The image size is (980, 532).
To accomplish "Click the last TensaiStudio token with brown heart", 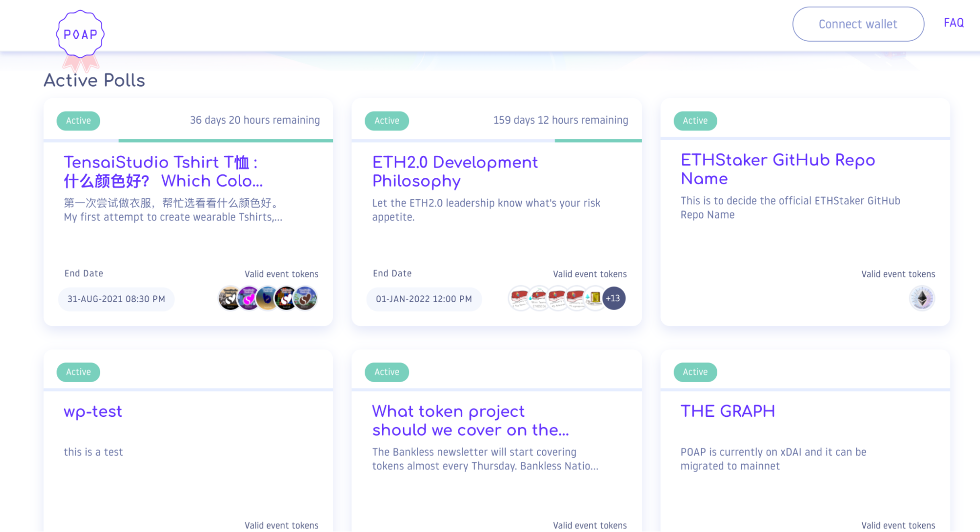I will pos(306,298).
